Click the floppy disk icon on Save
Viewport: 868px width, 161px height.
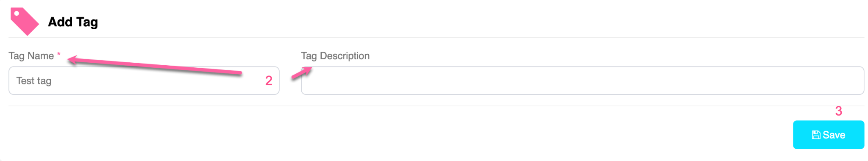816,135
